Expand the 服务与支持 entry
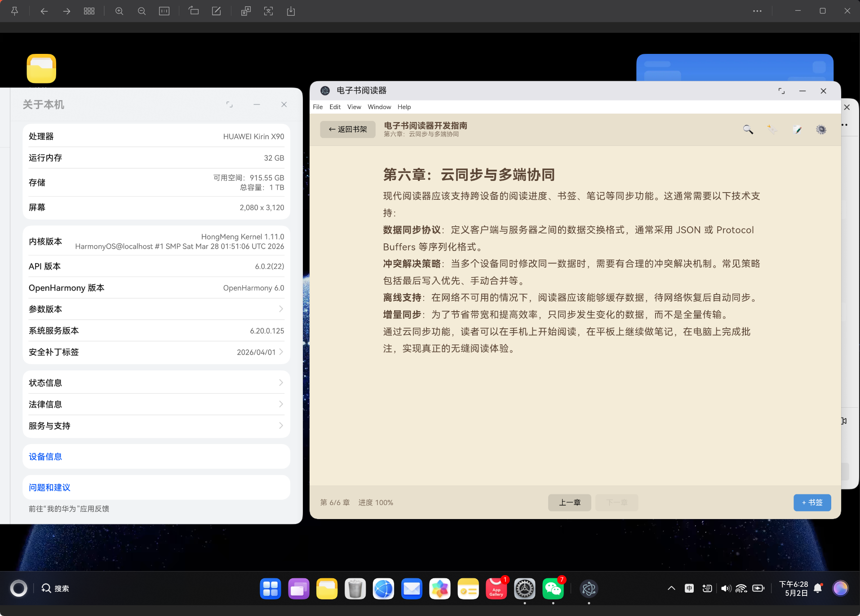This screenshot has height=616, width=860. pos(156,426)
